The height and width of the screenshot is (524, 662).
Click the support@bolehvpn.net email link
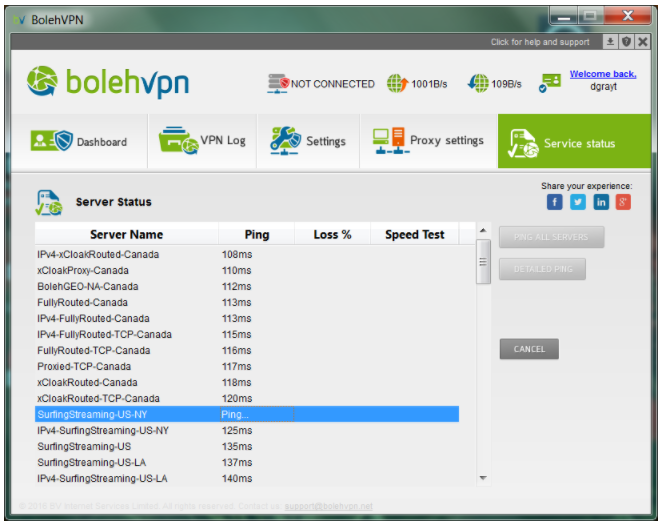click(328, 506)
